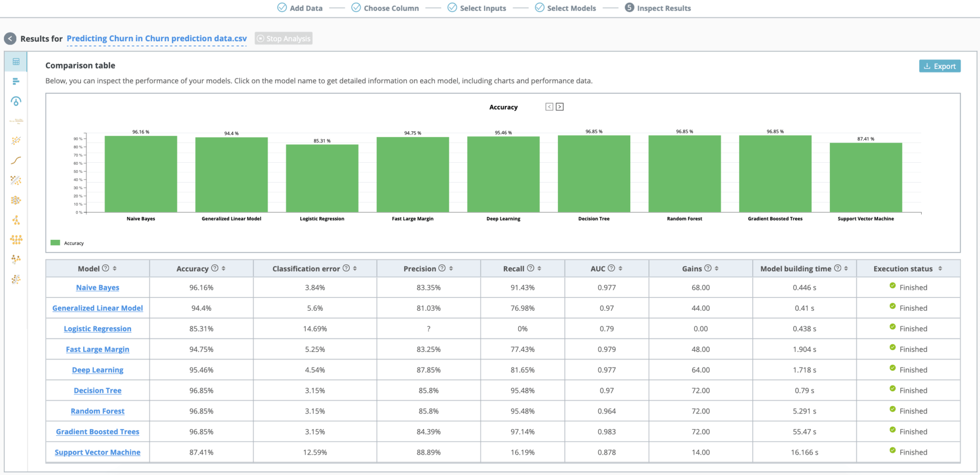Open the Decision Tree model icon
Viewport: 980px width, 475px height.
[x=16, y=220]
